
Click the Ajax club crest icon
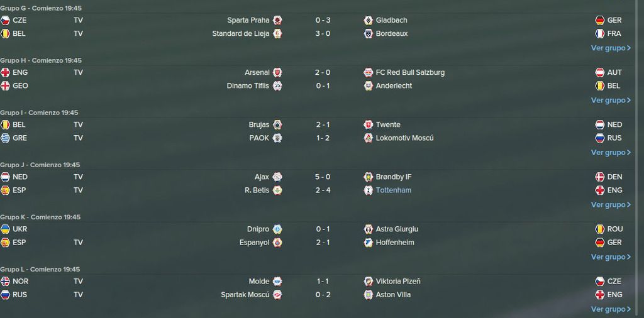pyautogui.click(x=277, y=177)
